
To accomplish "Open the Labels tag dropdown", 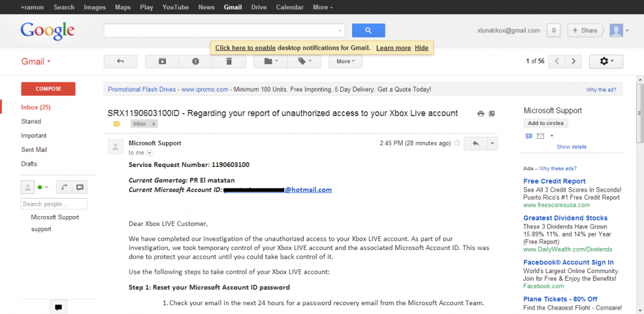I will [304, 62].
